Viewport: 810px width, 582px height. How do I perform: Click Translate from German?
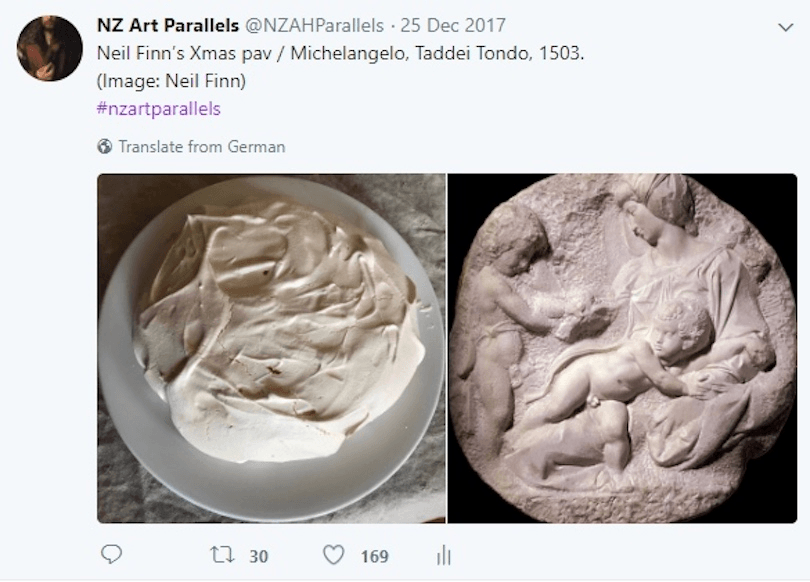coord(201,147)
